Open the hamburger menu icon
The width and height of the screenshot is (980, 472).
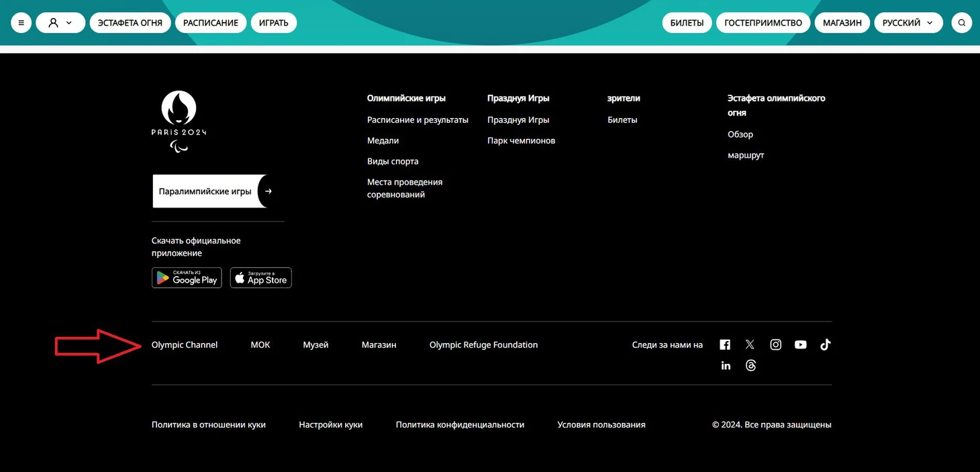tap(21, 23)
